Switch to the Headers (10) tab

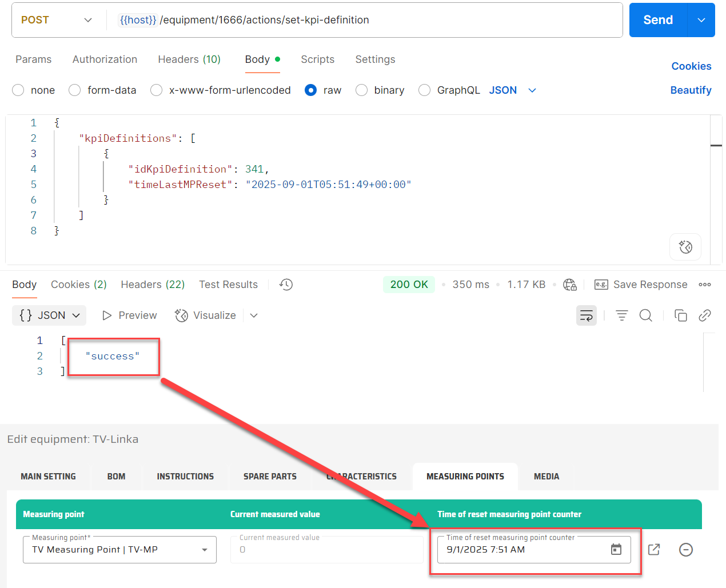pos(189,59)
